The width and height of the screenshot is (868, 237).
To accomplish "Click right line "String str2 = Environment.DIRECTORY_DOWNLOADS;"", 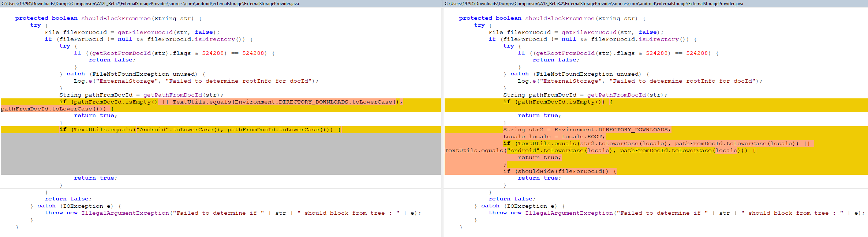I will 587,129.
